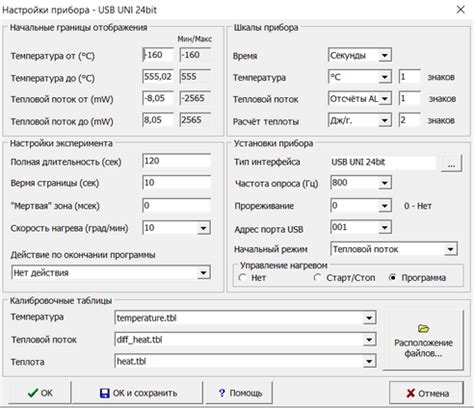
Task: Expand the Частота опроса (Гц) dropdown
Action: (384, 183)
